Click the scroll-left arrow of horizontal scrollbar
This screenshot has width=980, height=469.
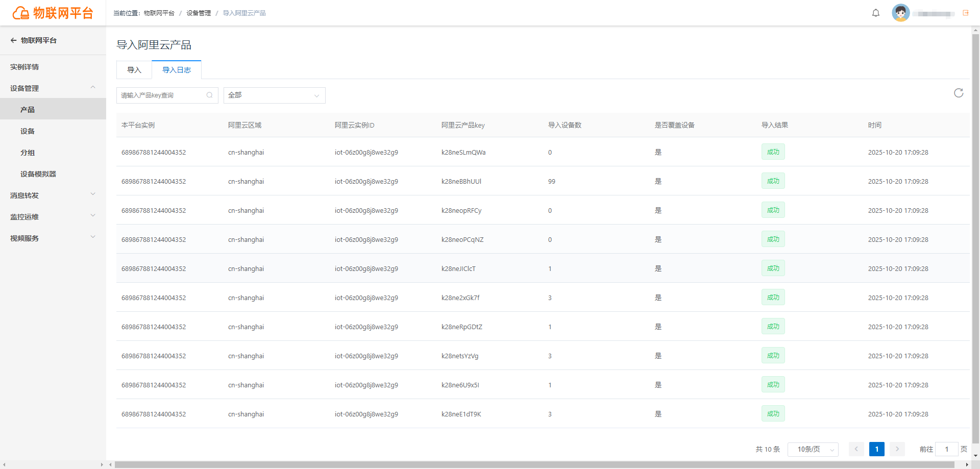110,465
